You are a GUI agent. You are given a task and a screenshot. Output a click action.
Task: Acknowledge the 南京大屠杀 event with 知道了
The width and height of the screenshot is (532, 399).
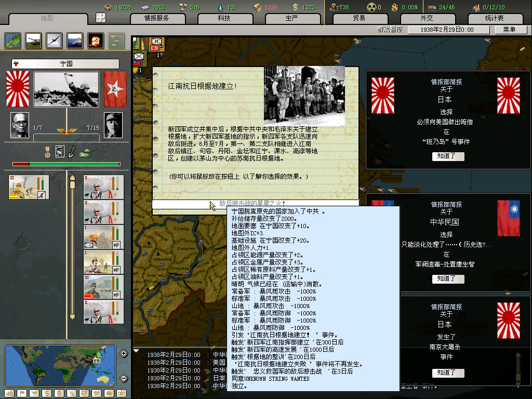coord(448,373)
